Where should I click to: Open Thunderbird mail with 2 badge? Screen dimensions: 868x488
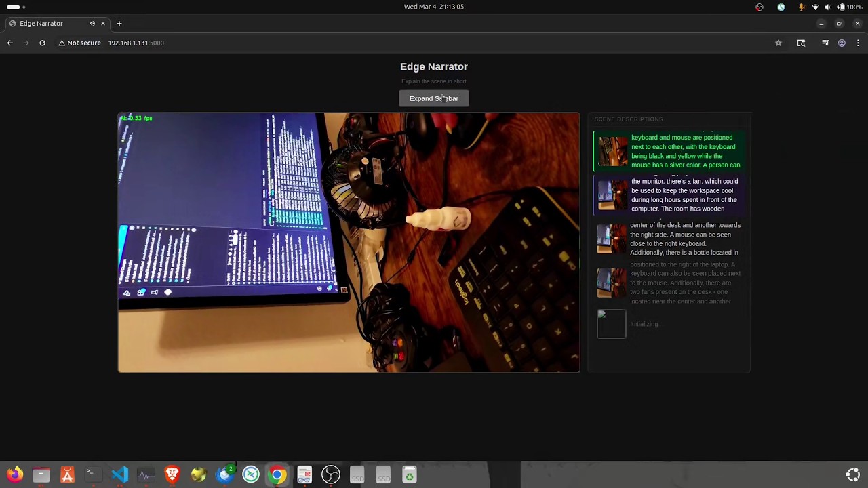click(225, 475)
